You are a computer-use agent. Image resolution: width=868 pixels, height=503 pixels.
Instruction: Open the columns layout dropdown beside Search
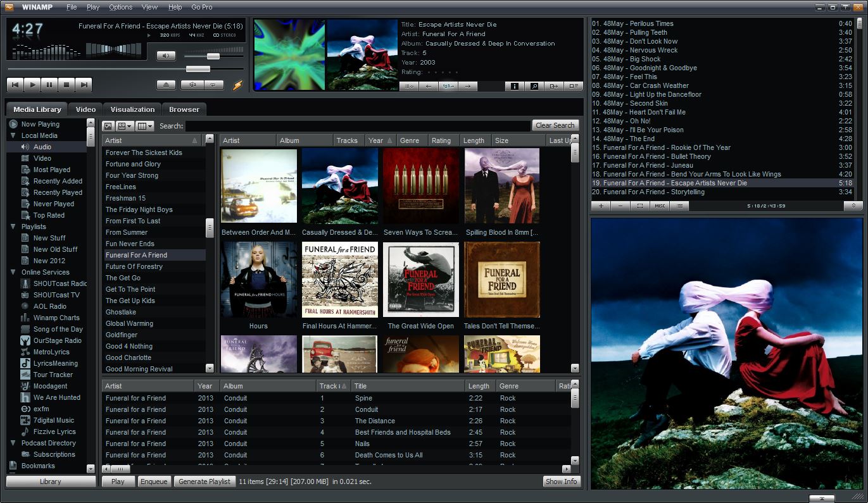click(x=145, y=126)
